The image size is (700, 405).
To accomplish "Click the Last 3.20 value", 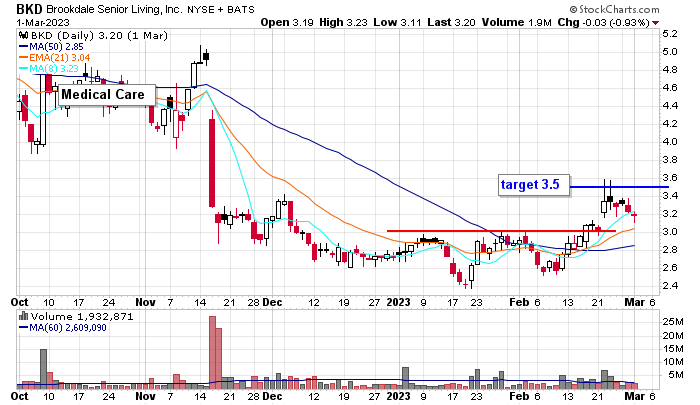I will click(x=451, y=22).
